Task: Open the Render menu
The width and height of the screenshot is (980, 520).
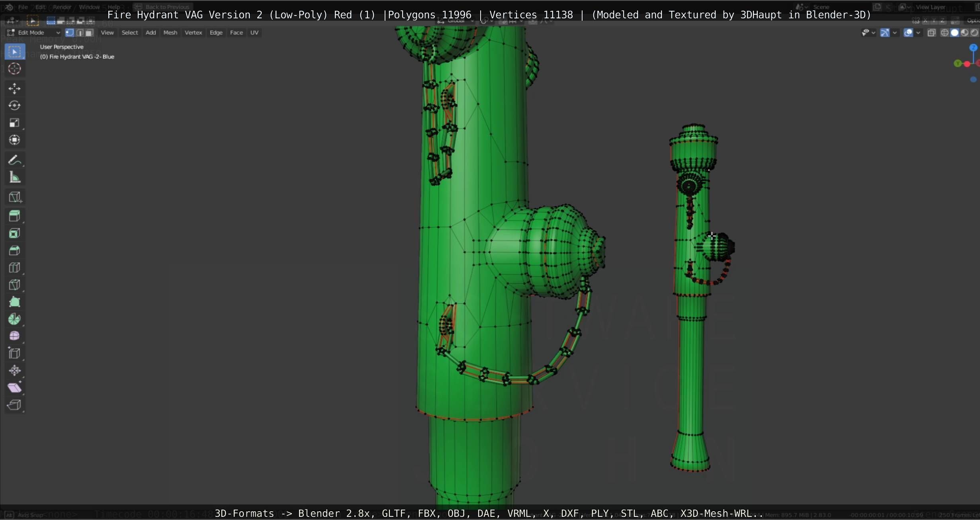Action: tap(62, 7)
